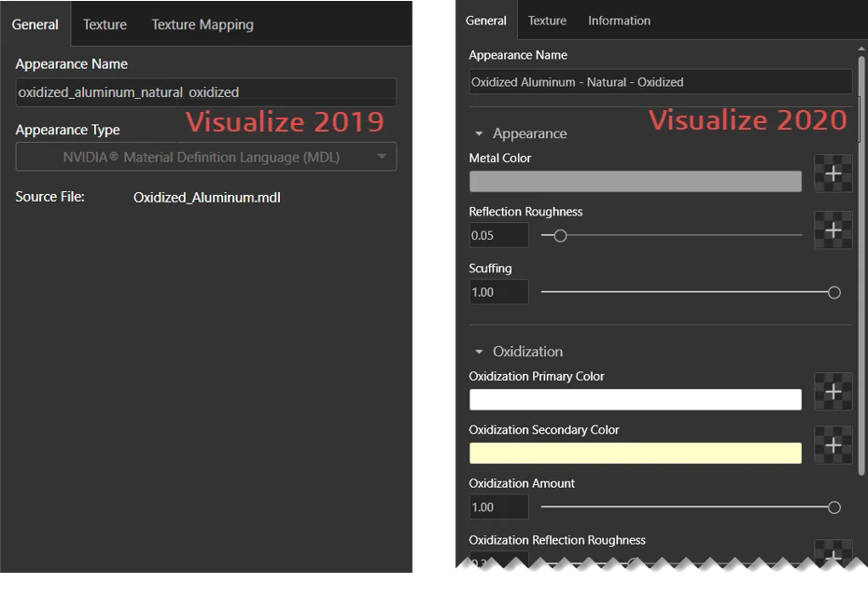868x597 pixels.
Task: Click the gray Metal Color swatch
Action: (x=635, y=181)
